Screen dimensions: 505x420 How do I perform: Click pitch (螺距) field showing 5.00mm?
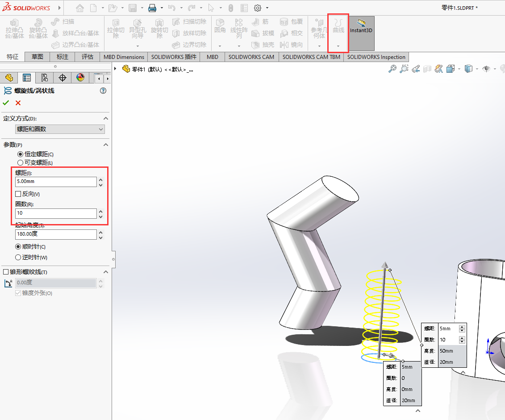point(56,182)
